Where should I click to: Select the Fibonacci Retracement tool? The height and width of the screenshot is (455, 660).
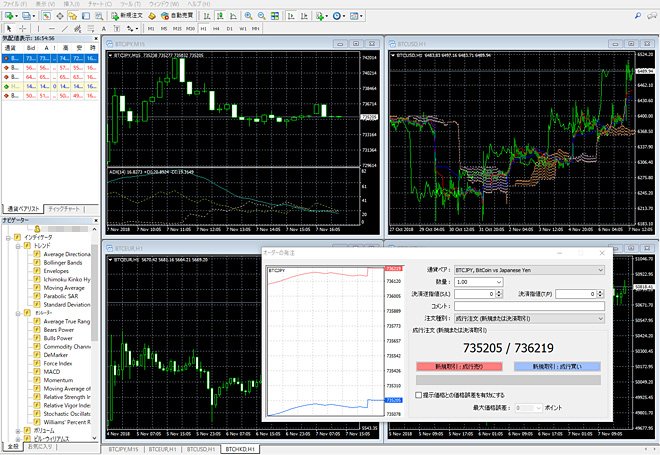click(x=90, y=29)
